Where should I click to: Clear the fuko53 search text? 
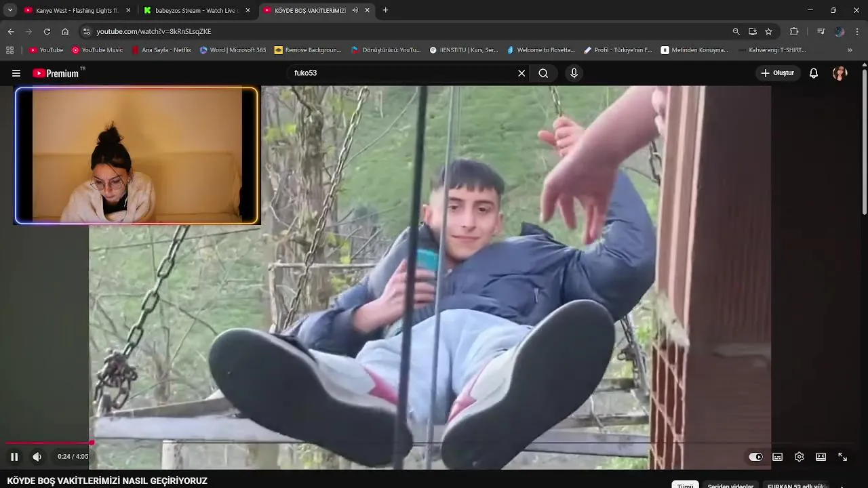tap(521, 73)
